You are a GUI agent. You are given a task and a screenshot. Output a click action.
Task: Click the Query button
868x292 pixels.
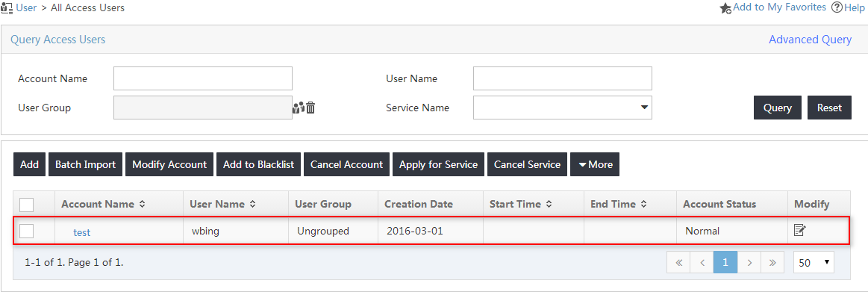click(777, 108)
